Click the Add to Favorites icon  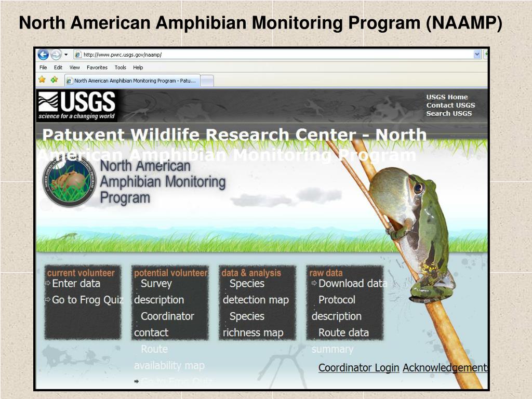[x=54, y=79]
